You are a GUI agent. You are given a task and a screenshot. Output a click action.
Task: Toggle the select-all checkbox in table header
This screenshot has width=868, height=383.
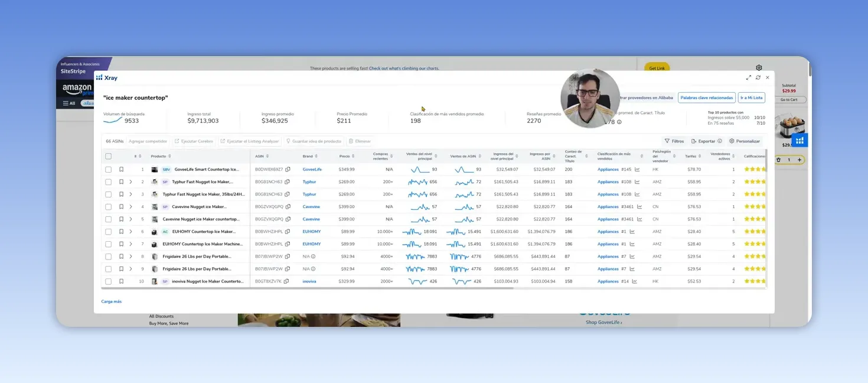pos(108,156)
